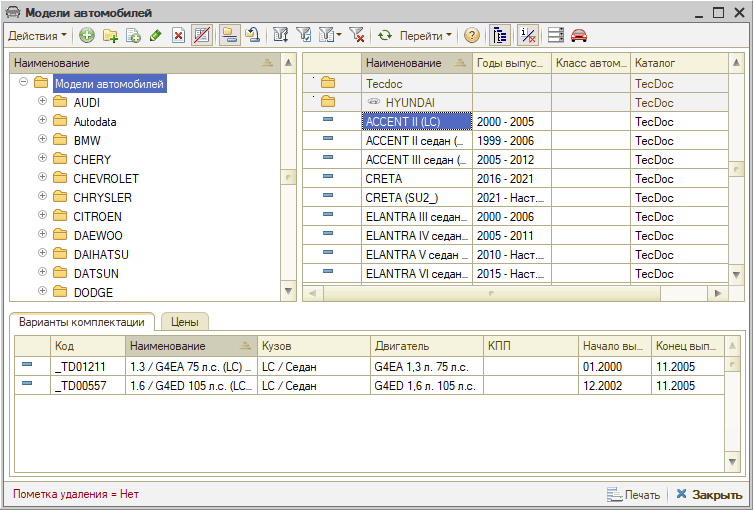Click the Печать button
The image size is (753, 510).
pyautogui.click(x=634, y=494)
